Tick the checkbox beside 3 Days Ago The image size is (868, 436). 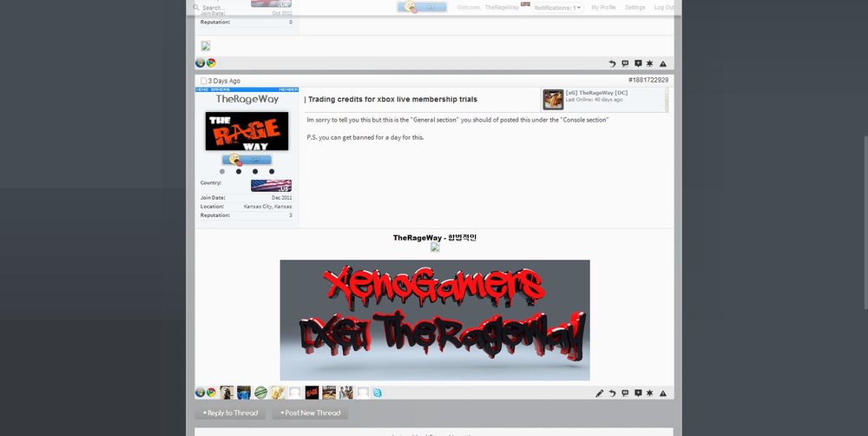pos(204,81)
